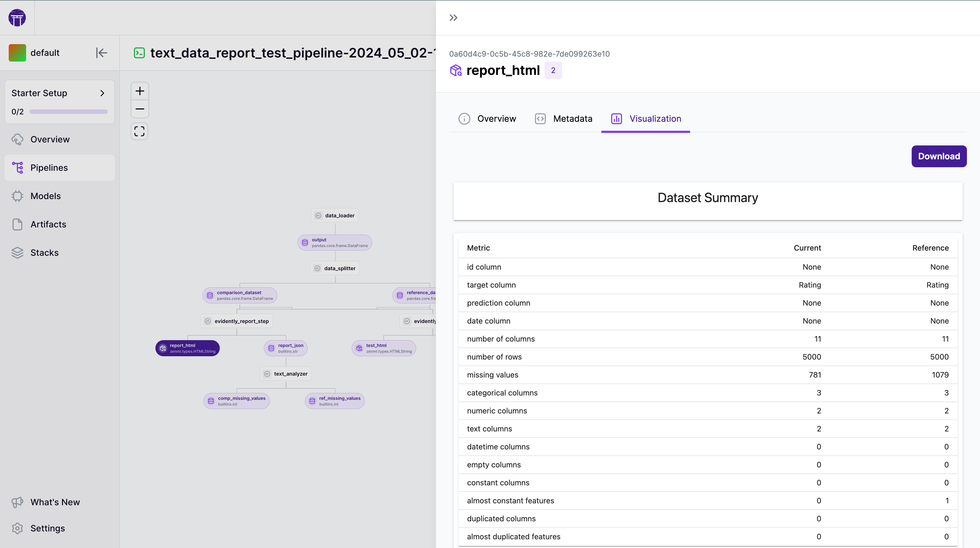Select the data_loader step node

(x=335, y=215)
